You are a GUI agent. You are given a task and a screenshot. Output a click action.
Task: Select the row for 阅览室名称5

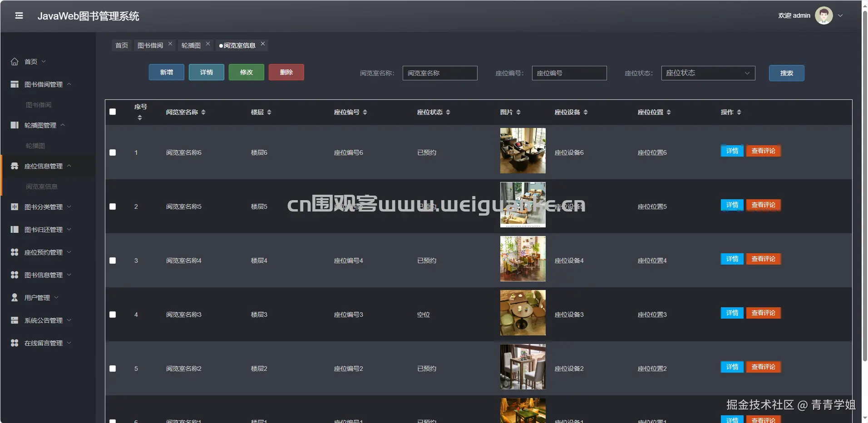click(x=113, y=207)
